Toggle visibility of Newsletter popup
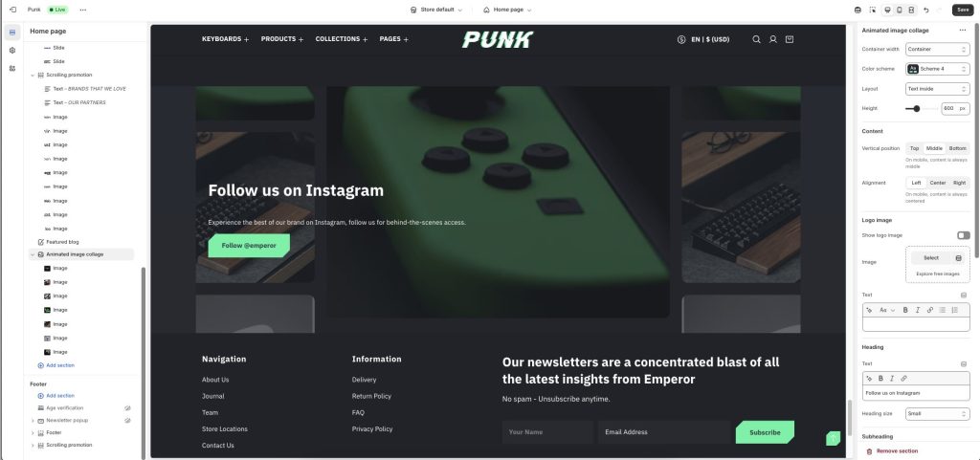 (127, 421)
